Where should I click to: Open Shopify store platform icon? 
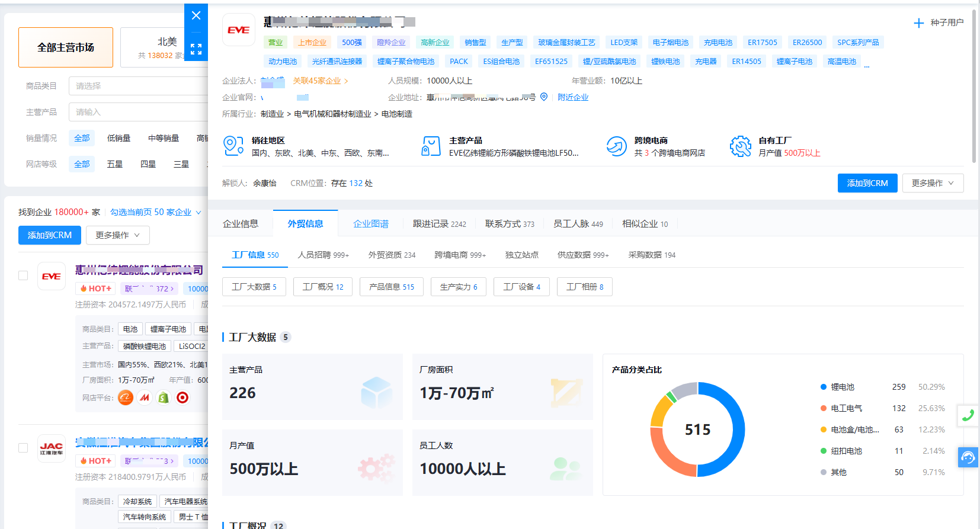164,397
